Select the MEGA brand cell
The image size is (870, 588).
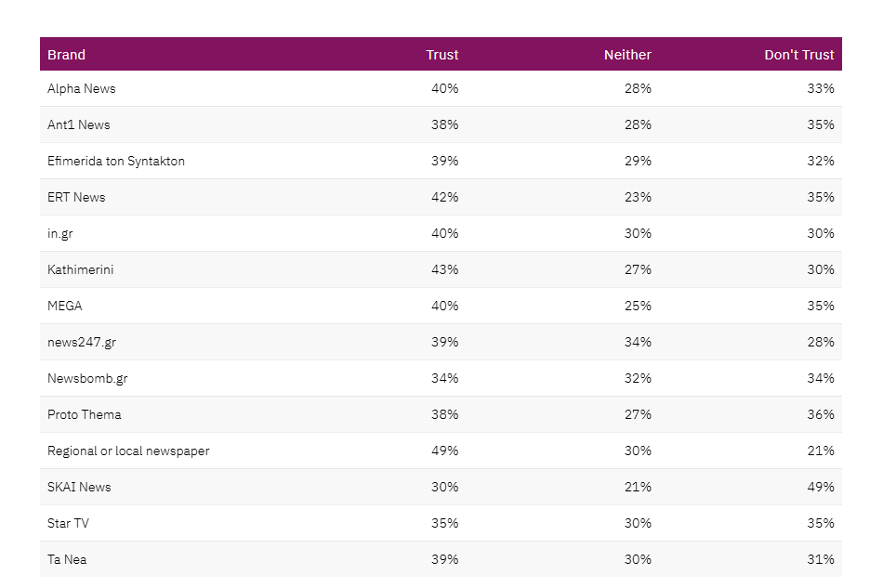[x=65, y=307]
